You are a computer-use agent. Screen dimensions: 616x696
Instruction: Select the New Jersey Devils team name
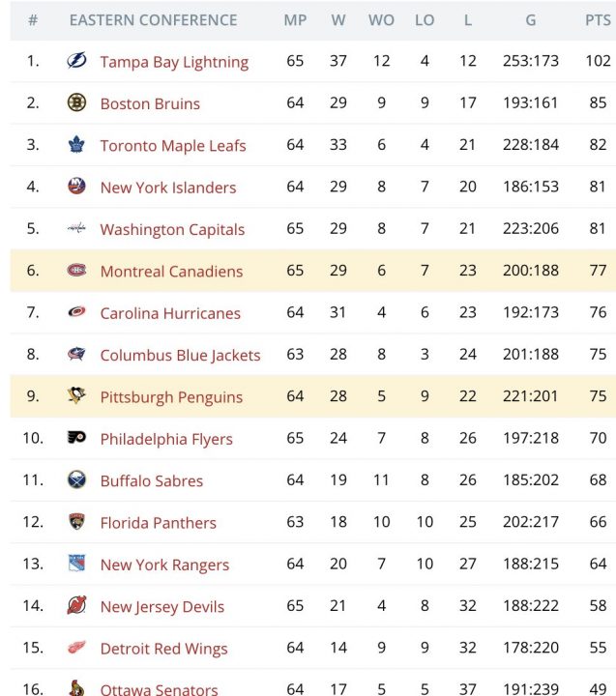click(162, 607)
